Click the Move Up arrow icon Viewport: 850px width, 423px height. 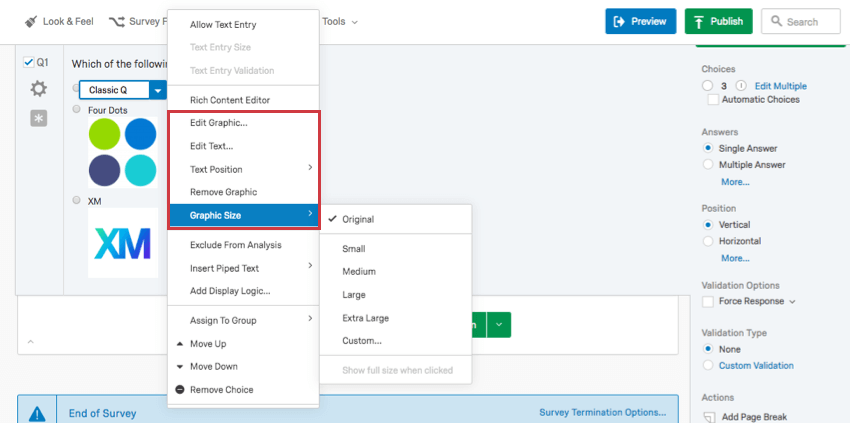[x=180, y=343]
